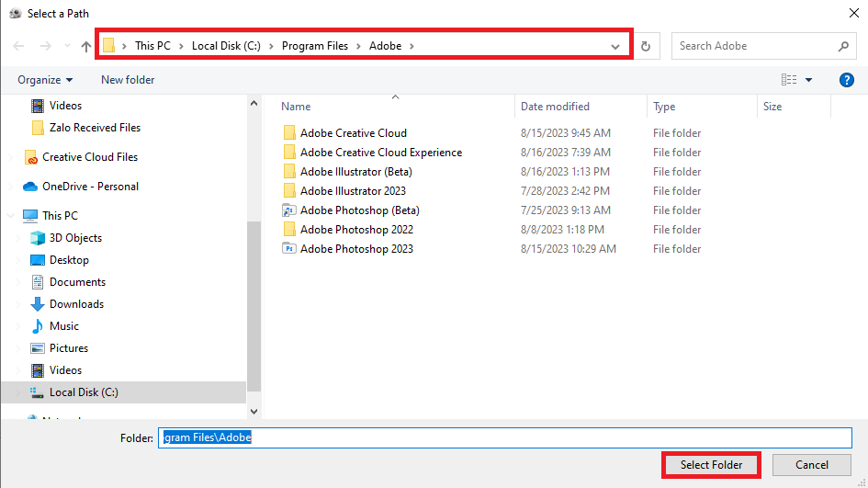
Task: Click the search magnifier icon
Action: point(843,47)
